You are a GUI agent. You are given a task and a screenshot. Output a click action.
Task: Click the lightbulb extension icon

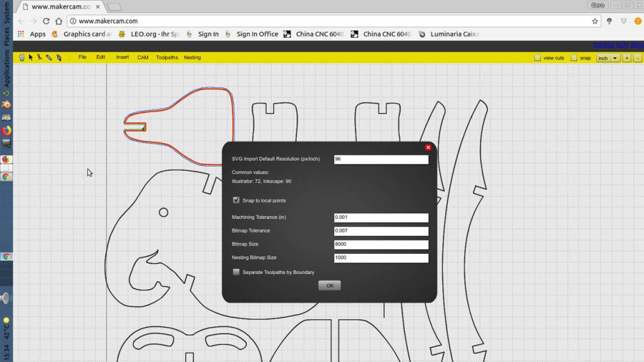pos(609,21)
